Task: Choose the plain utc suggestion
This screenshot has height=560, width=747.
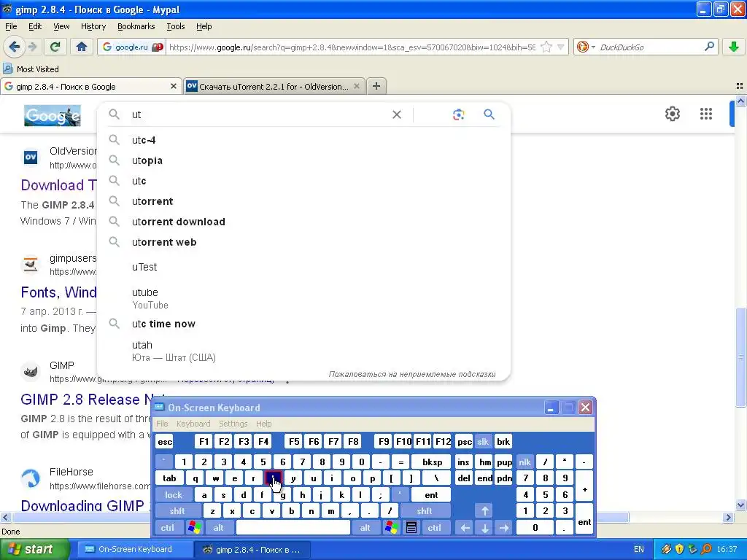Action: pos(303,181)
